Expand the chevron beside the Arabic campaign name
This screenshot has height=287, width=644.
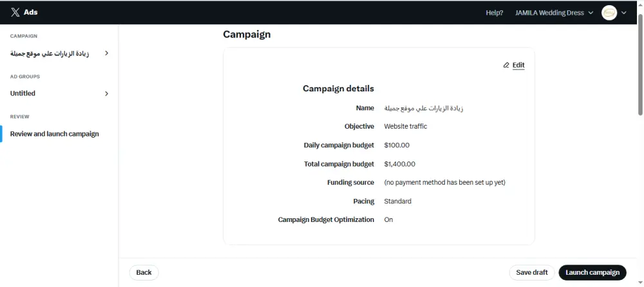(x=106, y=53)
